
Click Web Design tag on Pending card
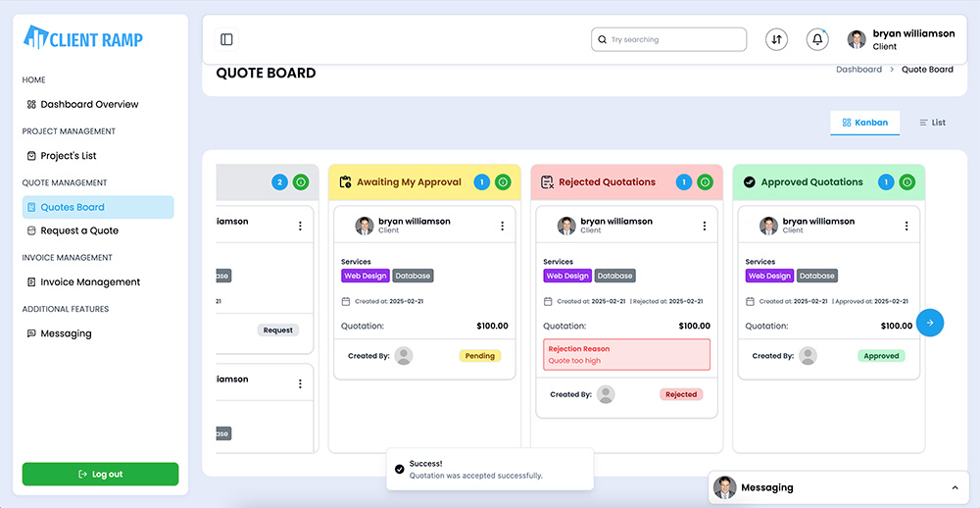point(366,276)
